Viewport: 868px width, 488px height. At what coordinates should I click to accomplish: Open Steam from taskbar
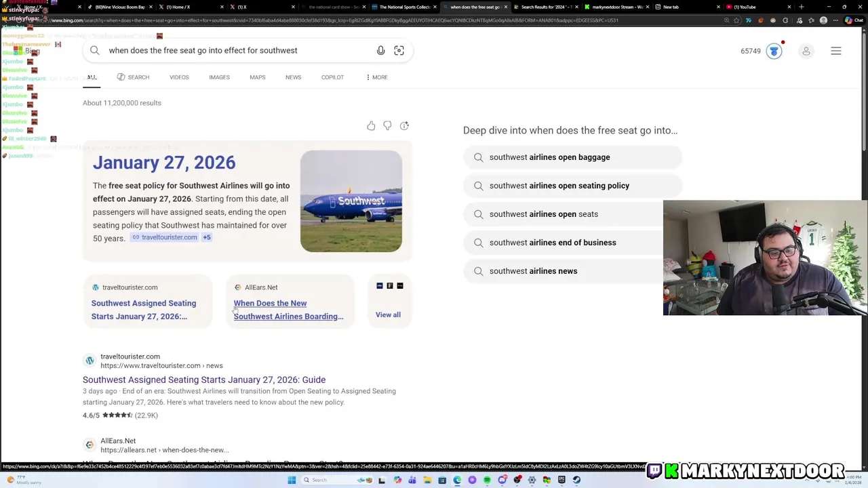(x=576, y=480)
